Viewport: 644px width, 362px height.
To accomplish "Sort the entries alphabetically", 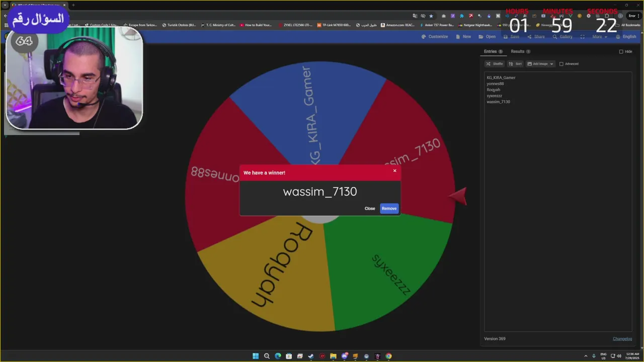I will 515,64.
